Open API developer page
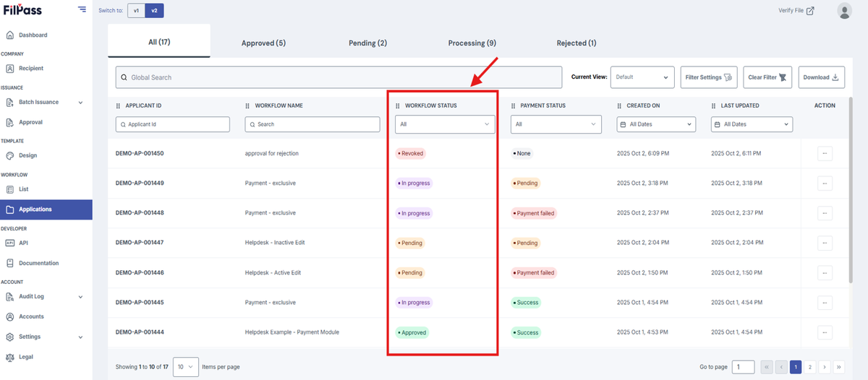This screenshot has height=380, width=868. click(23, 243)
